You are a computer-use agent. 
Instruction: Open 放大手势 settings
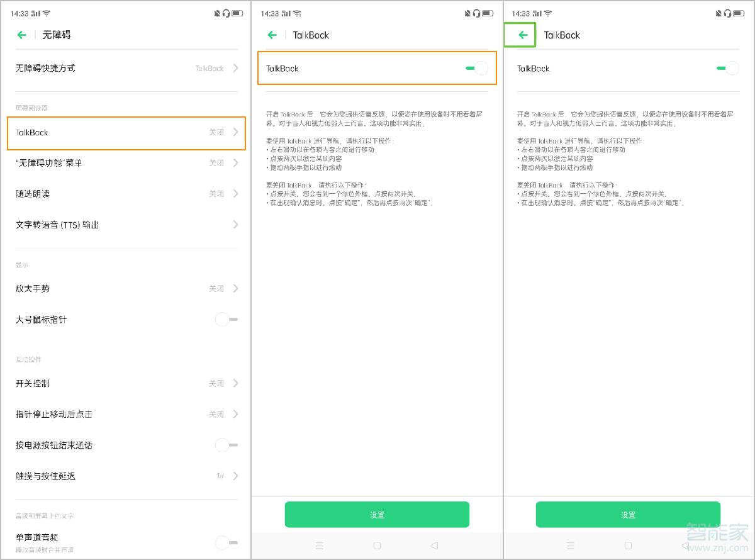[126, 289]
